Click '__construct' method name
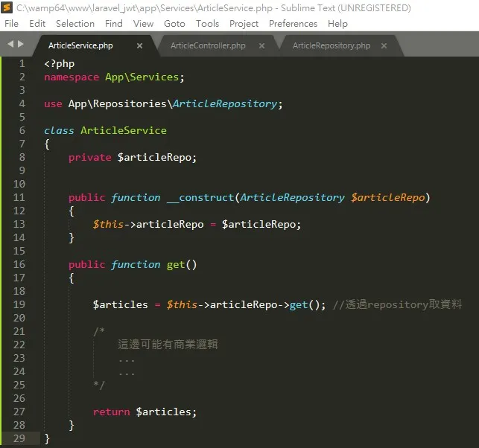The image size is (479, 448). pyautogui.click(x=200, y=198)
